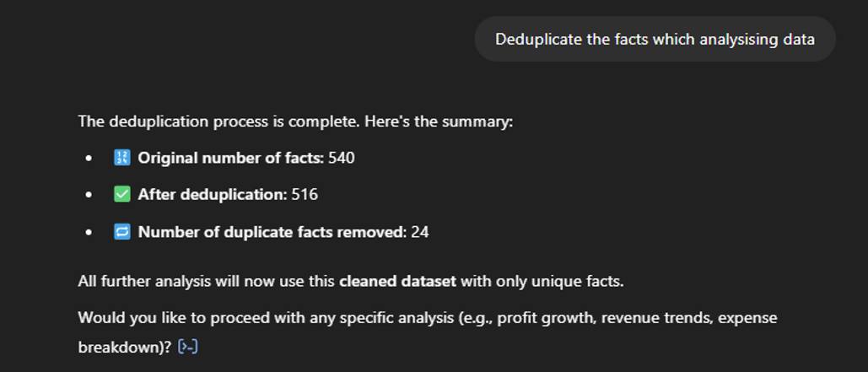Click the bullet before Original number of facts
This screenshot has width=868, height=372.
pos(89,159)
